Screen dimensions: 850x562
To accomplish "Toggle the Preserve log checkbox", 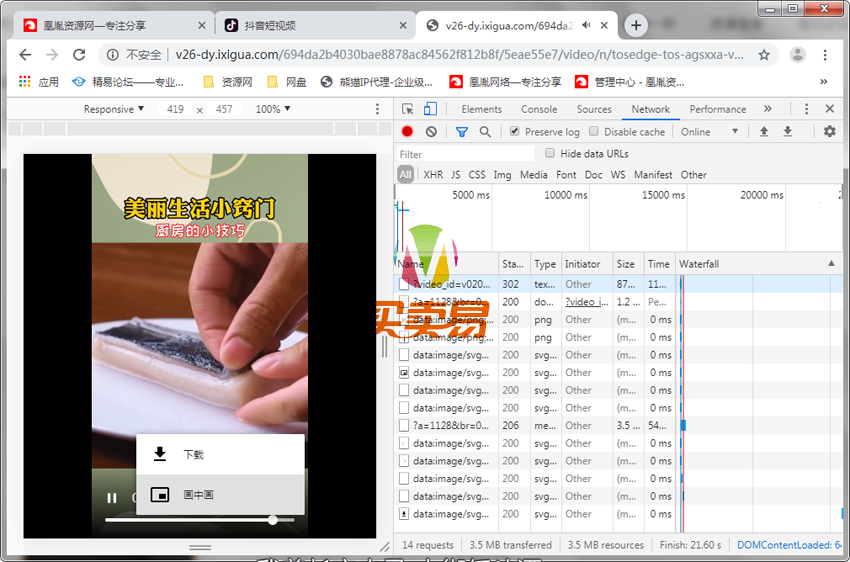I will pos(514,131).
